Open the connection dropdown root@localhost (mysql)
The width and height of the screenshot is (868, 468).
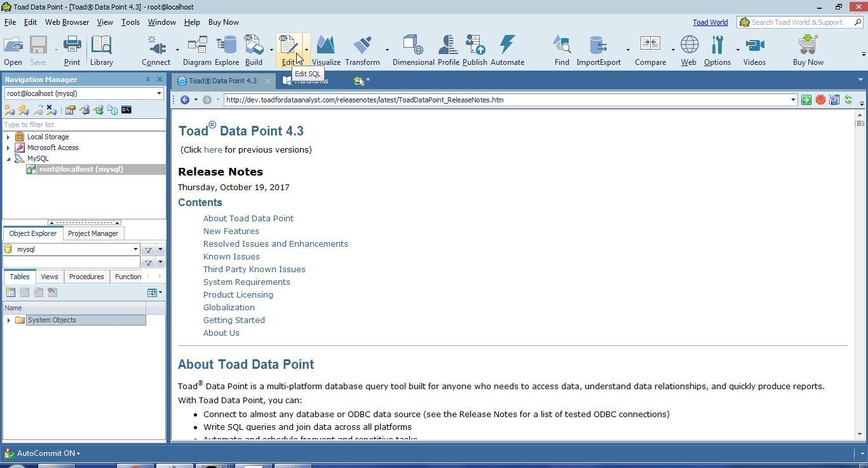(x=159, y=93)
